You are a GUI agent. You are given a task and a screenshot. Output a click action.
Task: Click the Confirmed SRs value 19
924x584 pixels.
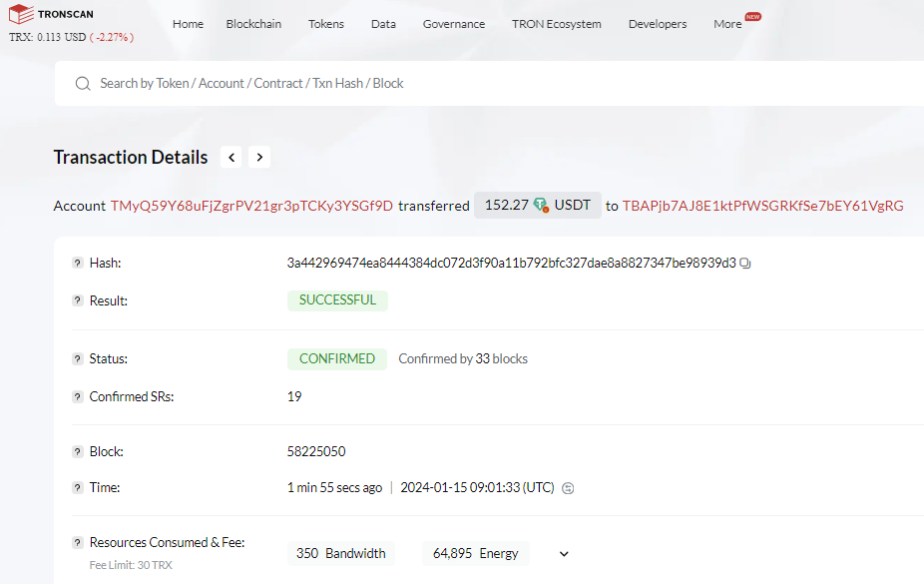tap(294, 396)
